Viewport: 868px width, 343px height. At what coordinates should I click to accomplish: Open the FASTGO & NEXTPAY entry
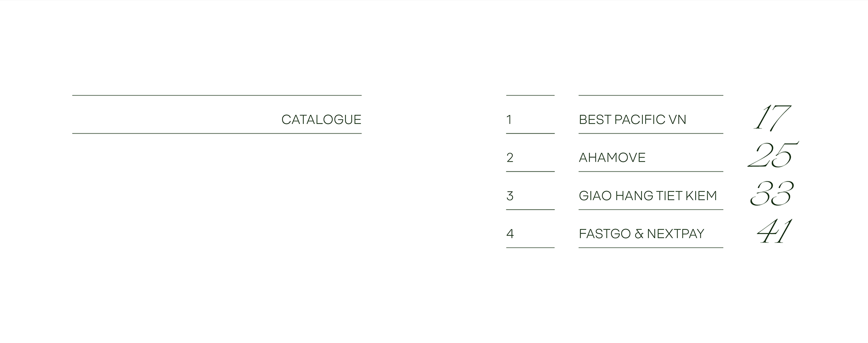click(642, 233)
